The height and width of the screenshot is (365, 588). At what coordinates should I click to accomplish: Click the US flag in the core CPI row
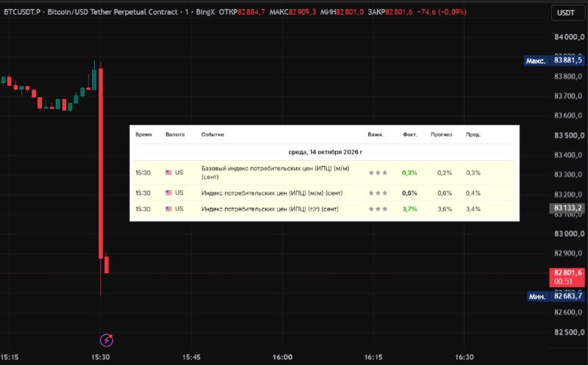pyautogui.click(x=169, y=173)
